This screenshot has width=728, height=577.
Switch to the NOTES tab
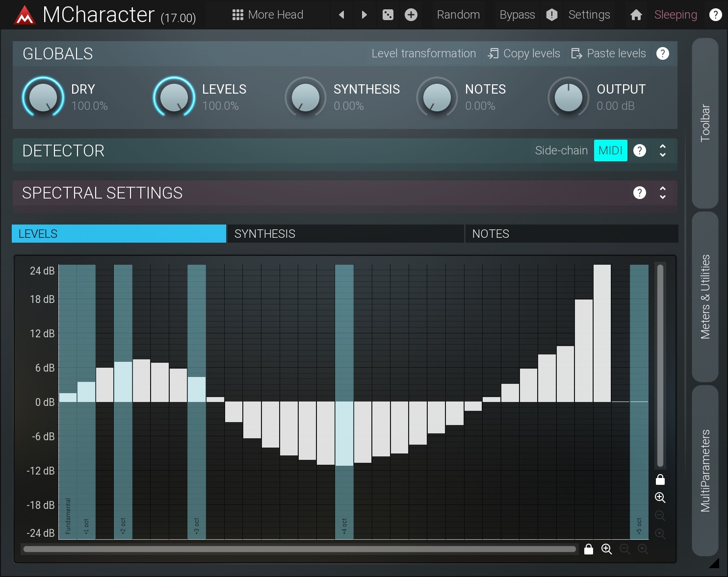coord(572,234)
